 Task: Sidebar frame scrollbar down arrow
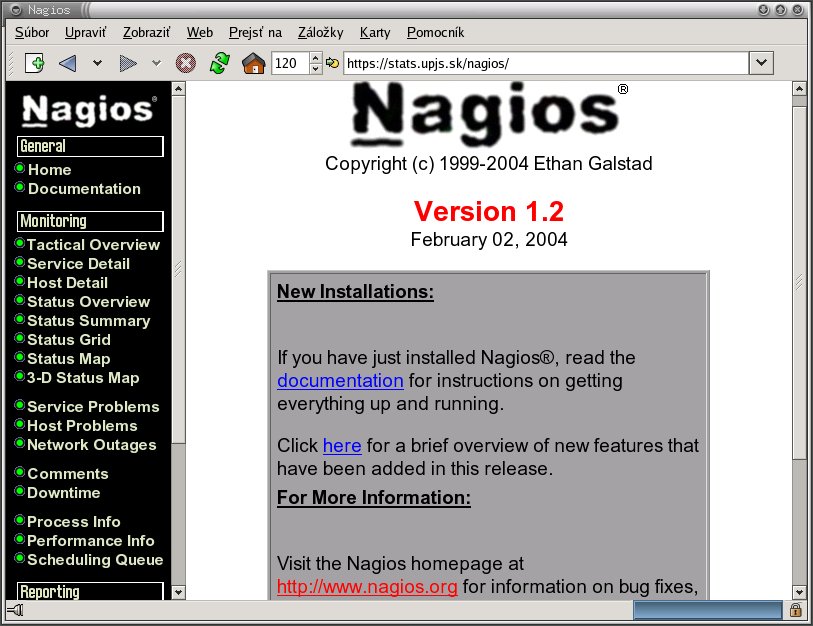[178, 592]
